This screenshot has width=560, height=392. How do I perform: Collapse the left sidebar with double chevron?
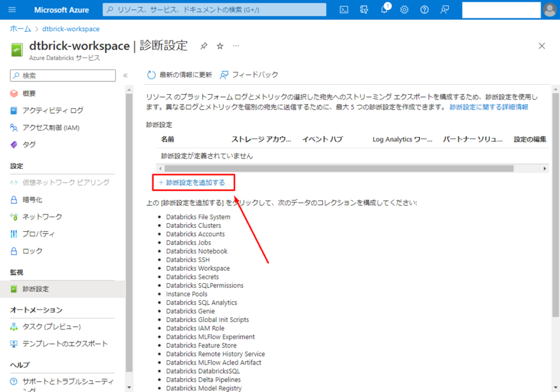(x=125, y=75)
